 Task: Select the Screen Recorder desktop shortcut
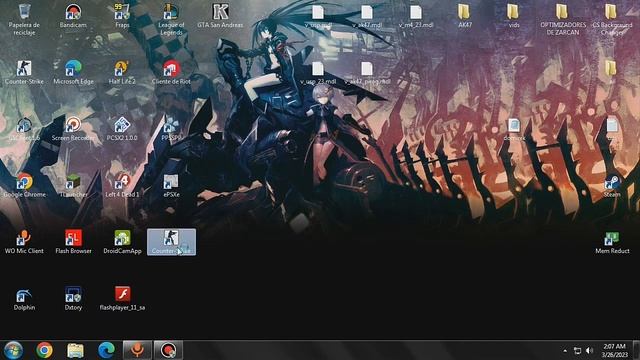click(73, 129)
